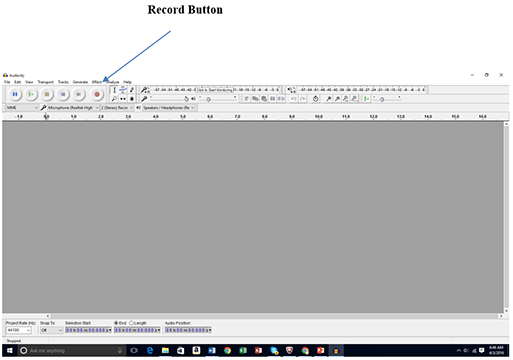513x360 pixels.
Task: Click the Silence audio icon
Action: pos(281,99)
